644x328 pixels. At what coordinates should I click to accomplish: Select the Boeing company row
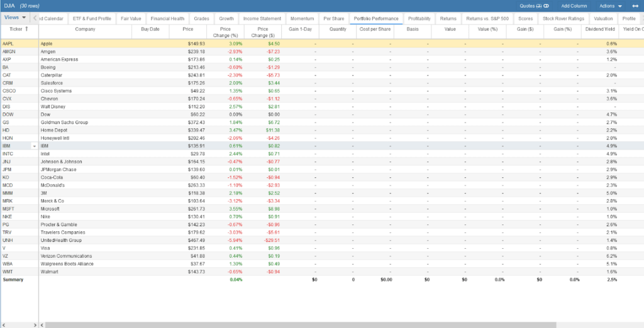tap(322, 67)
